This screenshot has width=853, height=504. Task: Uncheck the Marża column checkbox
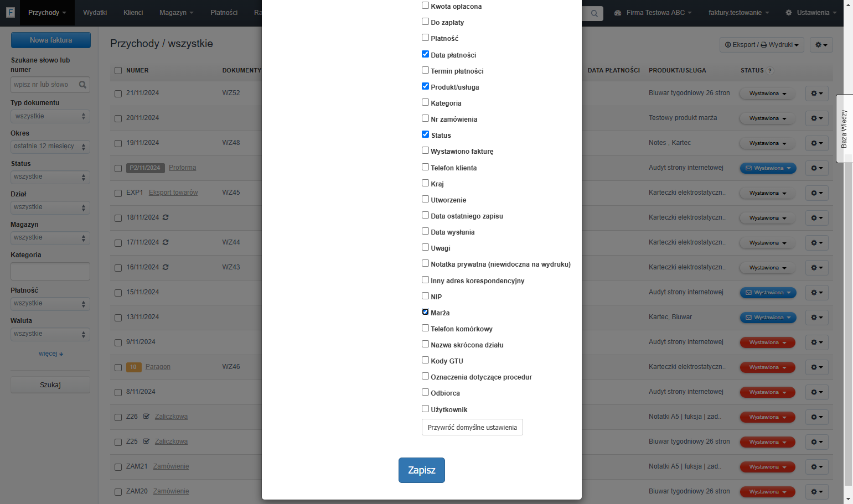point(425,312)
